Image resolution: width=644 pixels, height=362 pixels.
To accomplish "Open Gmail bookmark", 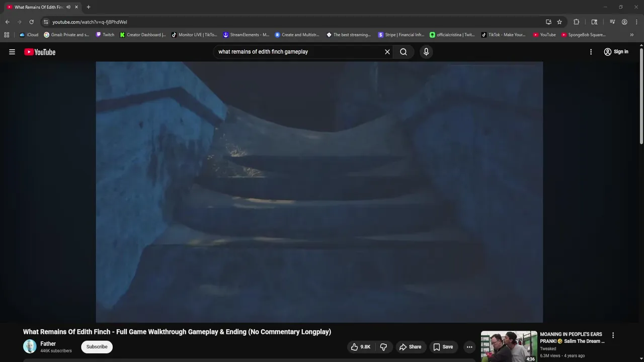I will click(67, 35).
